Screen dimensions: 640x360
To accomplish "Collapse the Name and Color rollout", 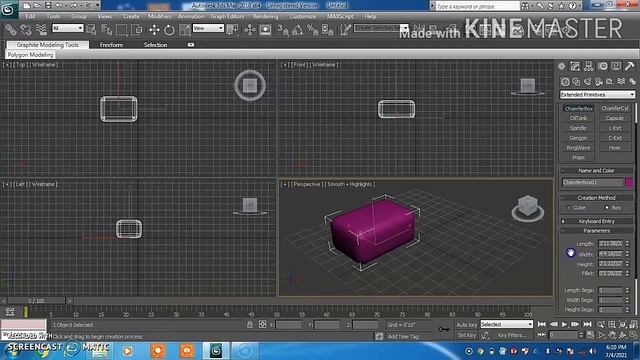I will pyautogui.click(x=596, y=171).
